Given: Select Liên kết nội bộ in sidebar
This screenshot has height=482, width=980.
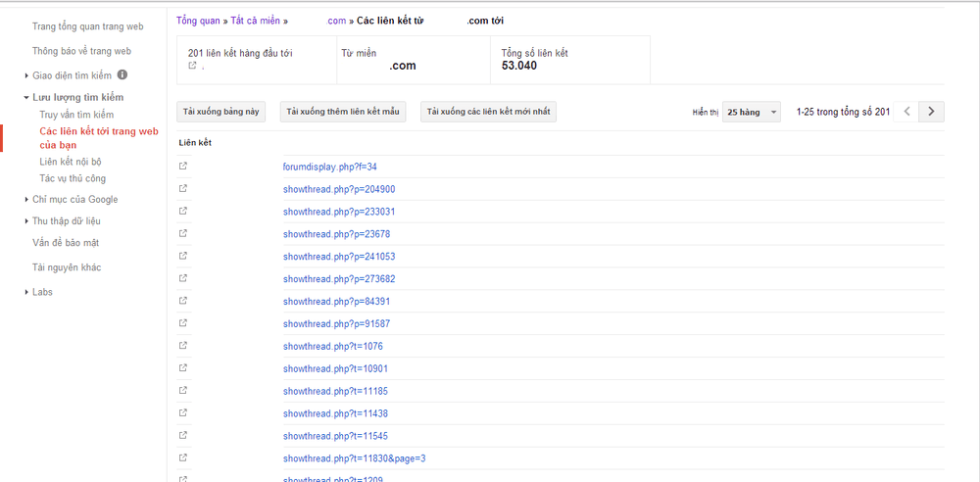Looking at the screenshot, I should click(70, 162).
